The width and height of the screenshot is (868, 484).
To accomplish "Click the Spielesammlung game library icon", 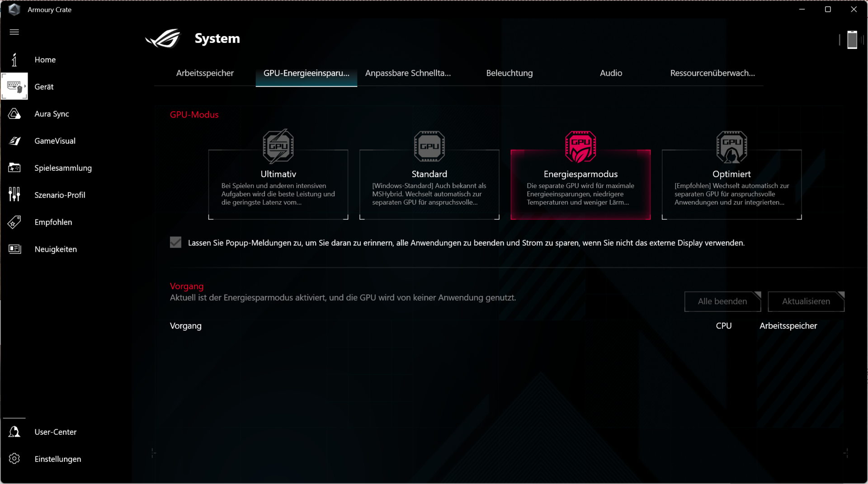I will click(14, 168).
